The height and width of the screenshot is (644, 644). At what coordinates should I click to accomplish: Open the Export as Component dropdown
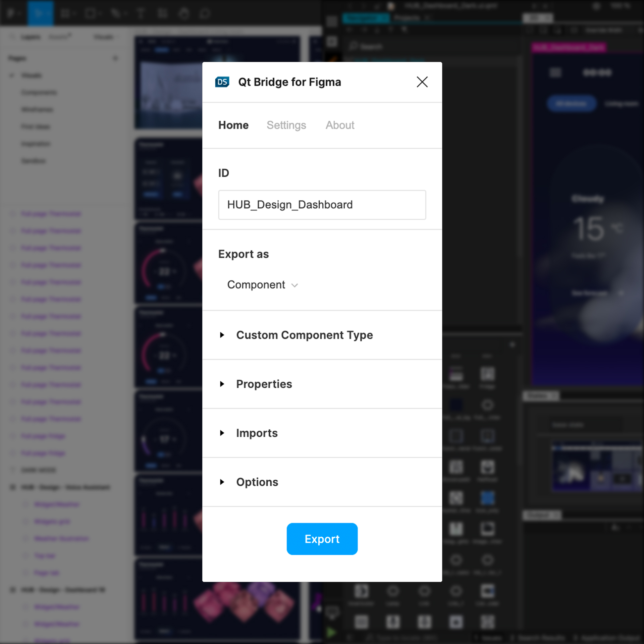click(x=262, y=285)
